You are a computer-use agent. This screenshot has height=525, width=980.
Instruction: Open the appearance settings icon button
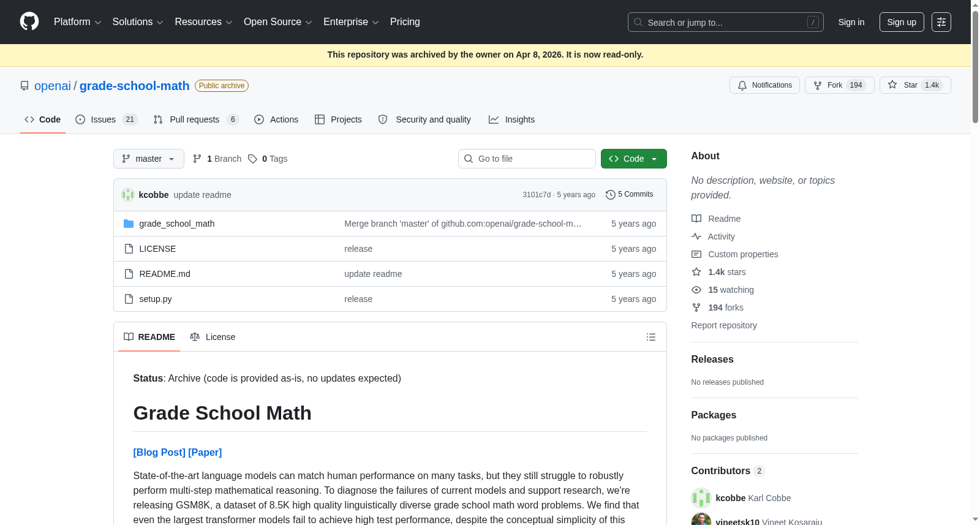[x=941, y=22]
